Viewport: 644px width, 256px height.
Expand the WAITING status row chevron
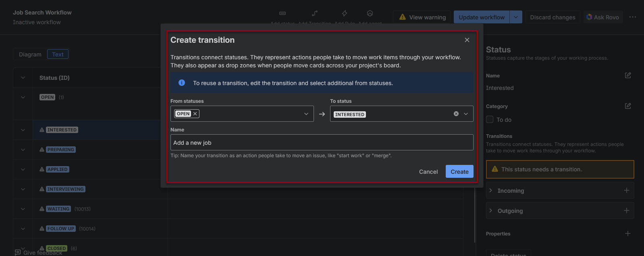pos(23,209)
